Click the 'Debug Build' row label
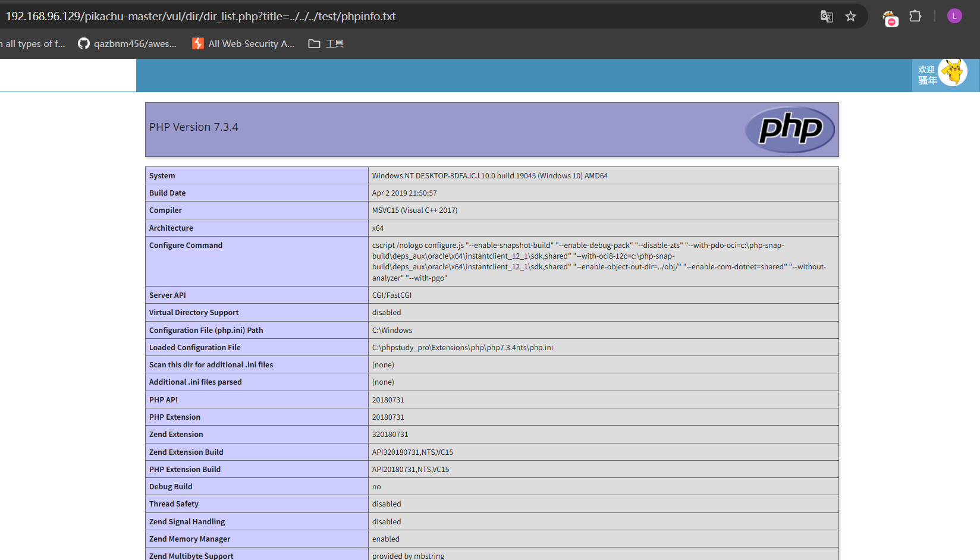Screen dimensions: 980x560 click(x=171, y=487)
